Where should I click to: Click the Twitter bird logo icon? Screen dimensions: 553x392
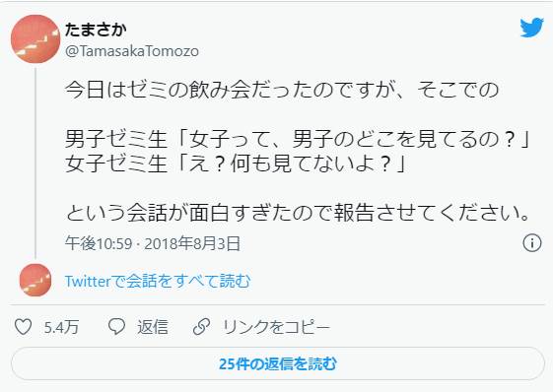[532, 28]
